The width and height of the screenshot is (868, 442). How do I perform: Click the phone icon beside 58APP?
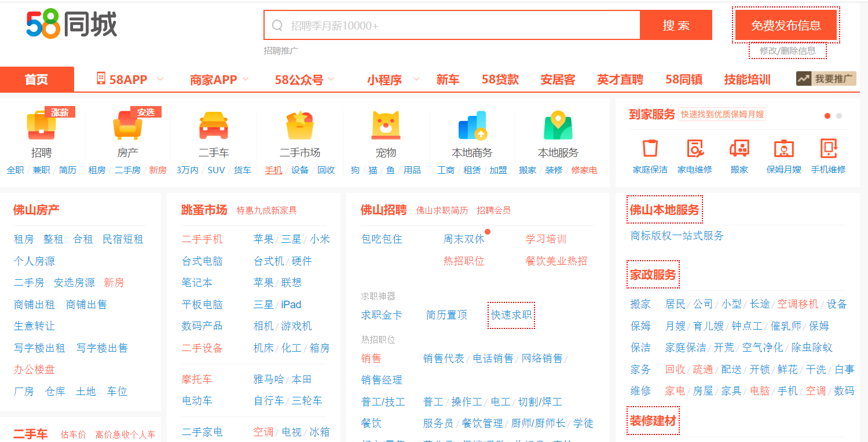point(101,79)
